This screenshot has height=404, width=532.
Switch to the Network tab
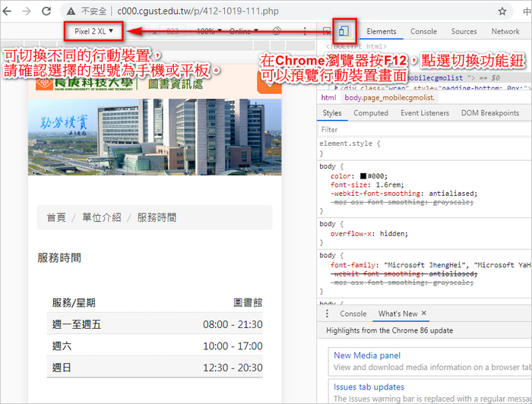[505, 31]
